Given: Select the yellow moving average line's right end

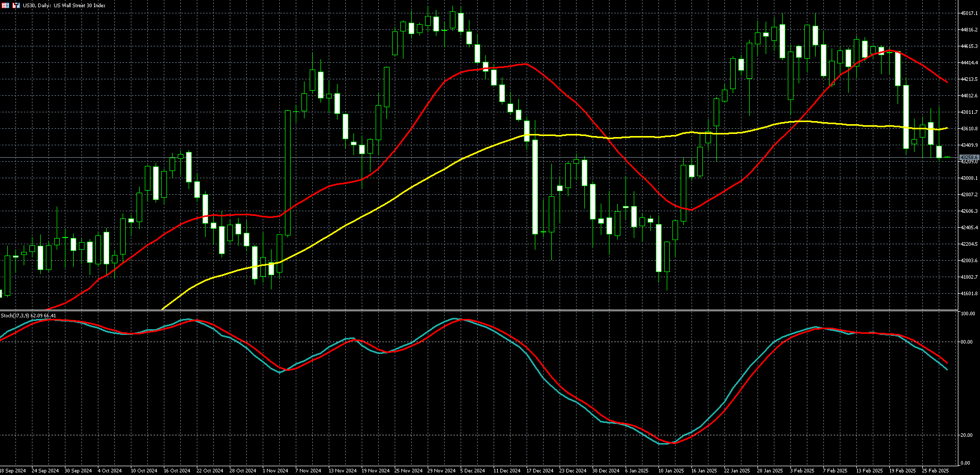Looking at the screenshot, I should click(946, 128).
